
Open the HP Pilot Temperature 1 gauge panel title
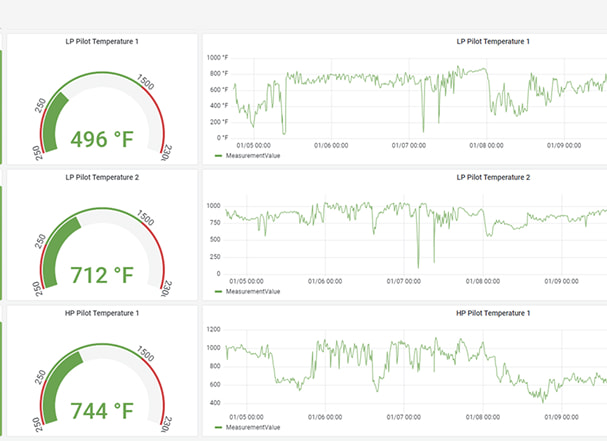point(102,313)
